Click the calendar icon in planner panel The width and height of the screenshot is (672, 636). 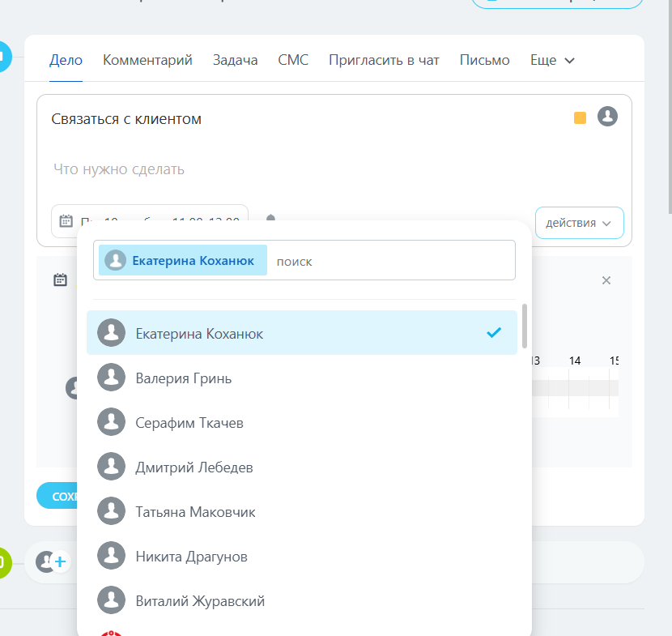pos(60,280)
